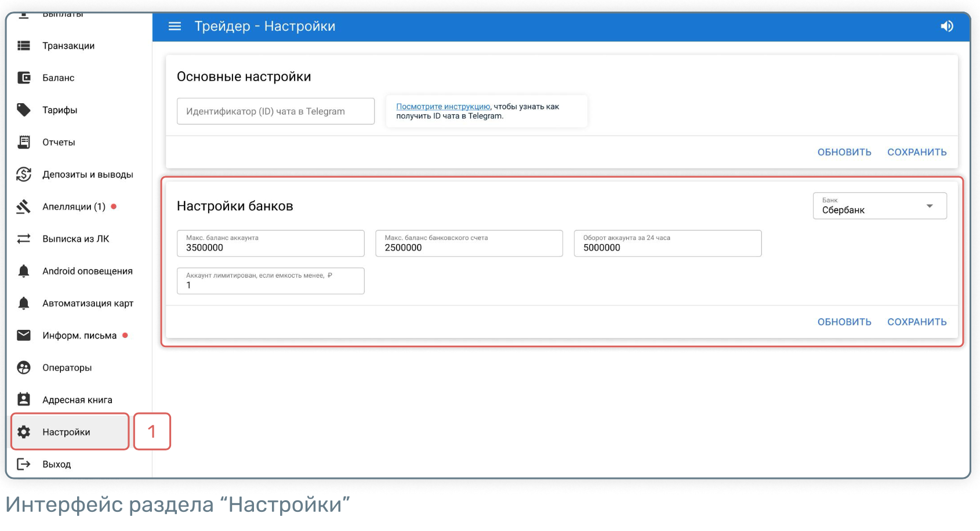
Task: Open Отчеты in the sidebar menu
Action: pyautogui.click(x=59, y=142)
